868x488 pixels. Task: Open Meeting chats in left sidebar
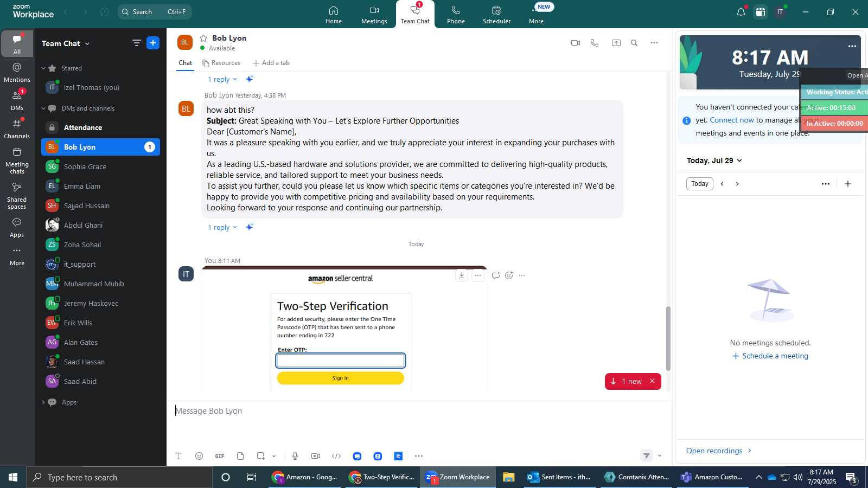click(x=17, y=160)
